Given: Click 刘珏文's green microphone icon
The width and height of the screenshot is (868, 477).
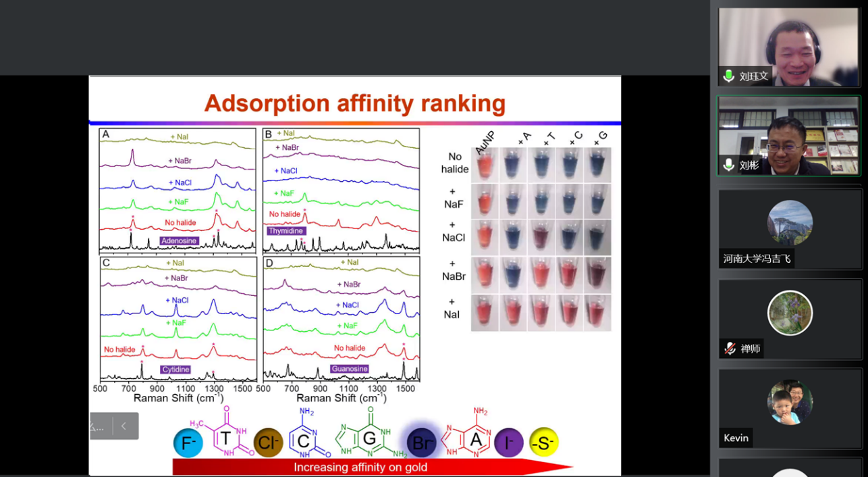Looking at the screenshot, I should pyautogui.click(x=729, y=76).
